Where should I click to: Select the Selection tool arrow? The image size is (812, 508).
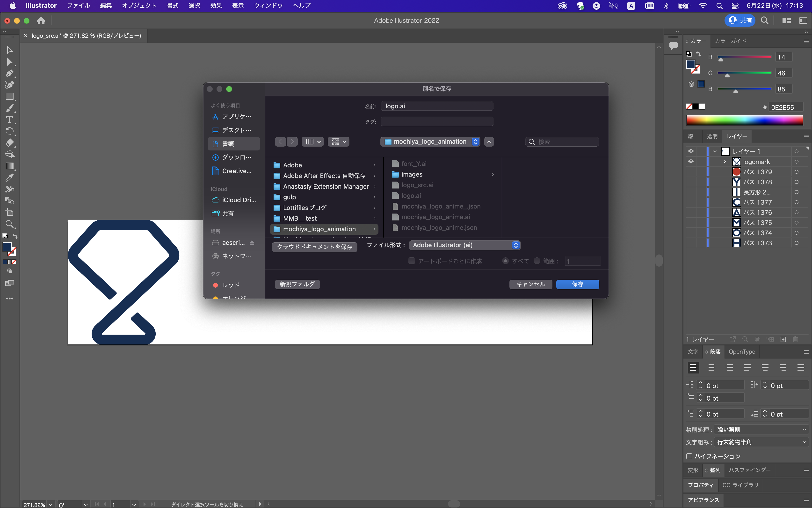point(9,50)
